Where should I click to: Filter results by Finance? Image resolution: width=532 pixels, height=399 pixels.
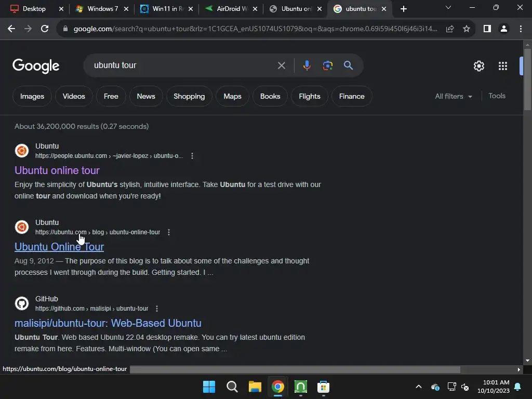pyautogui.click(x=352, y=96)
